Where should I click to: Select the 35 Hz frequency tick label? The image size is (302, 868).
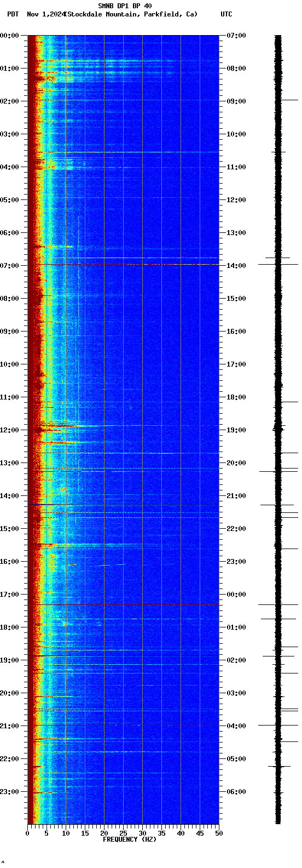(x=161, y=833)
